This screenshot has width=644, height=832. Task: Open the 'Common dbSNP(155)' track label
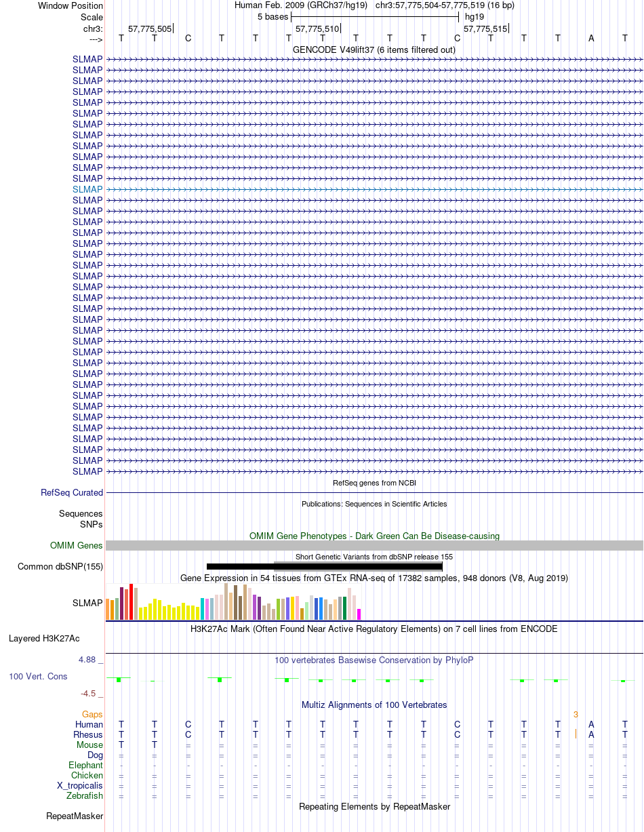[60, 566]
